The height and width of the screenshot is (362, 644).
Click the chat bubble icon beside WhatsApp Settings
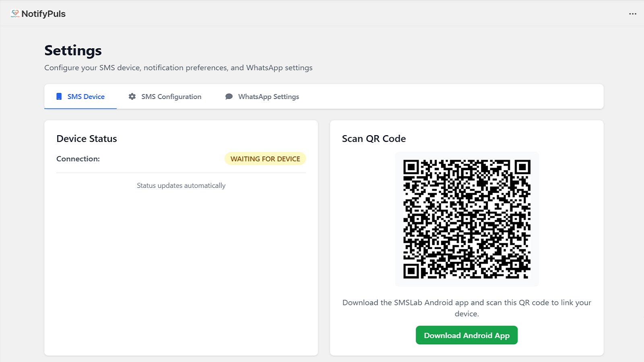tap(229, 97)
